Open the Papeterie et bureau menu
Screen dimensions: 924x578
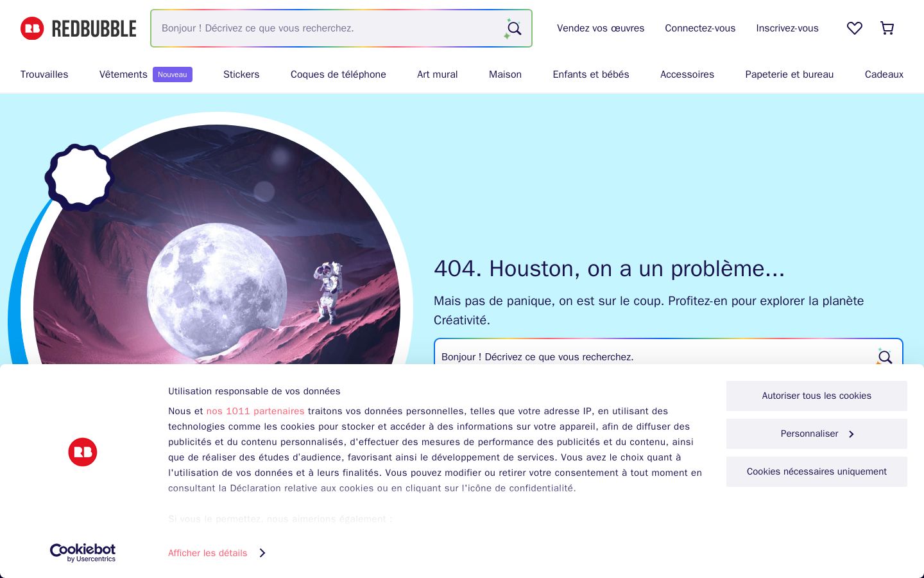tap(789, 74)
